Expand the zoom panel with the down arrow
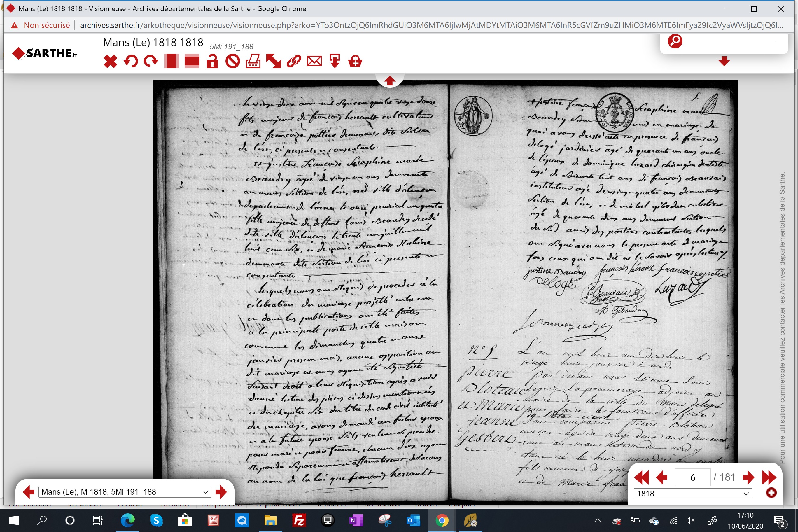This screenshot has width=798, height=532. 724,61
